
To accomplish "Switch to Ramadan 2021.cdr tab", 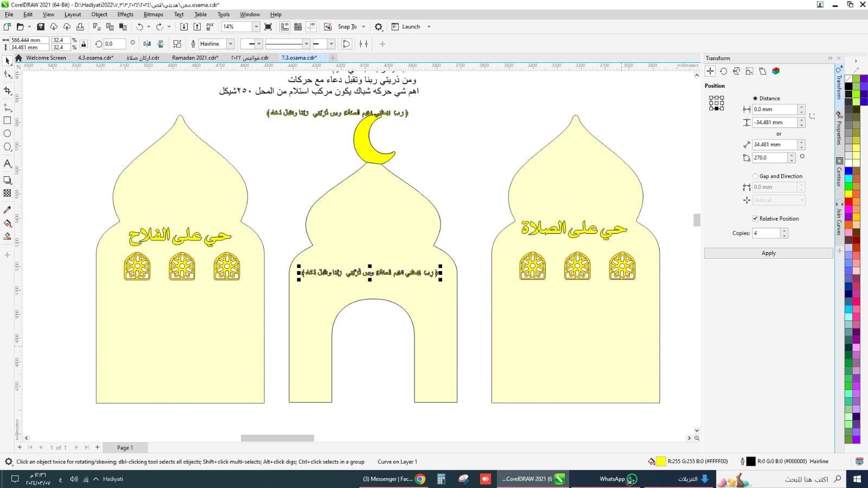I will pyautogui.click(x=195, y=57).
